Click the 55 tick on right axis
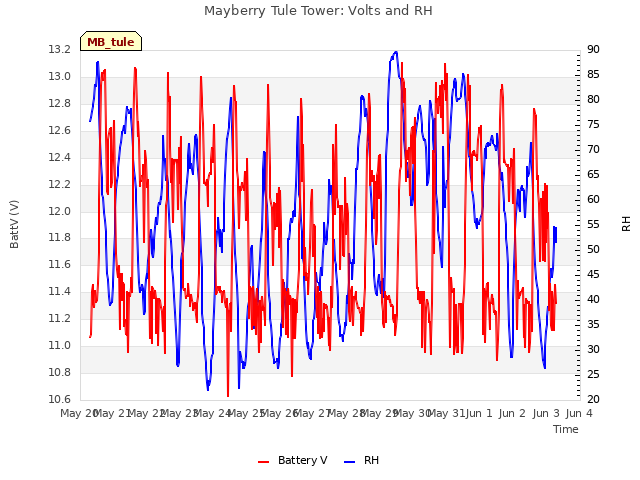Screen dimensions: 640x480 (593, 224)
